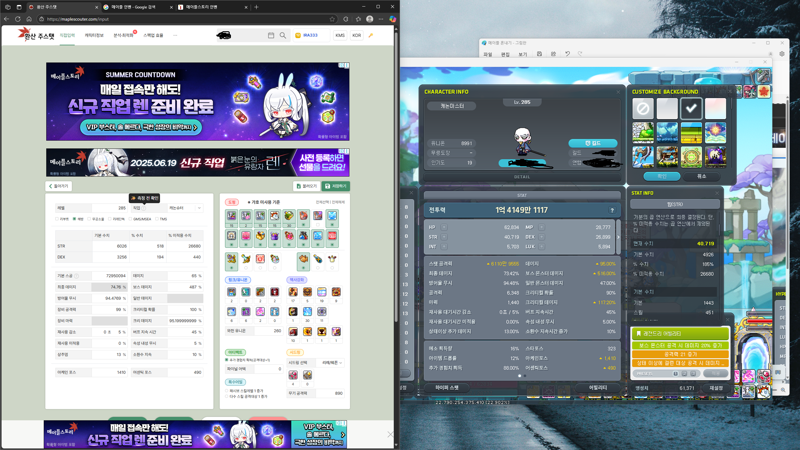Click the maple leaf site logo
800x450 pixels.
[x=36, y=35]
